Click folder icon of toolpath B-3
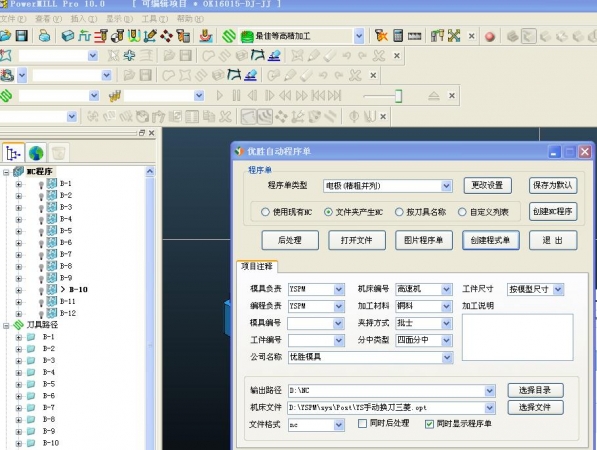This screenshot has width=597, height=450. tap(31, 360)
